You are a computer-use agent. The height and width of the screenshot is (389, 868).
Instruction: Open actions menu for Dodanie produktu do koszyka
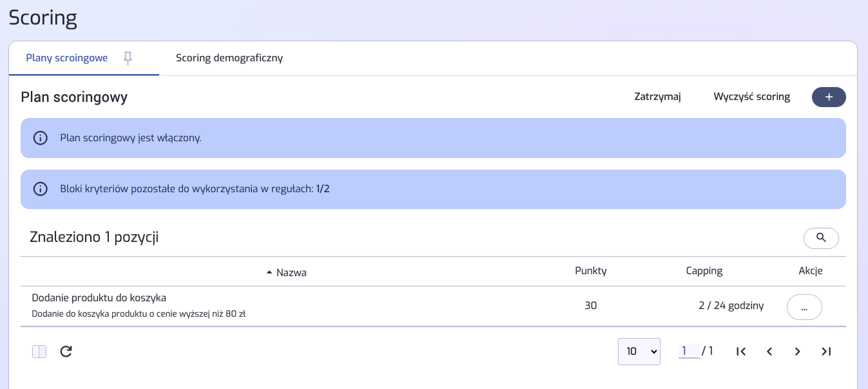click(804, 307)
